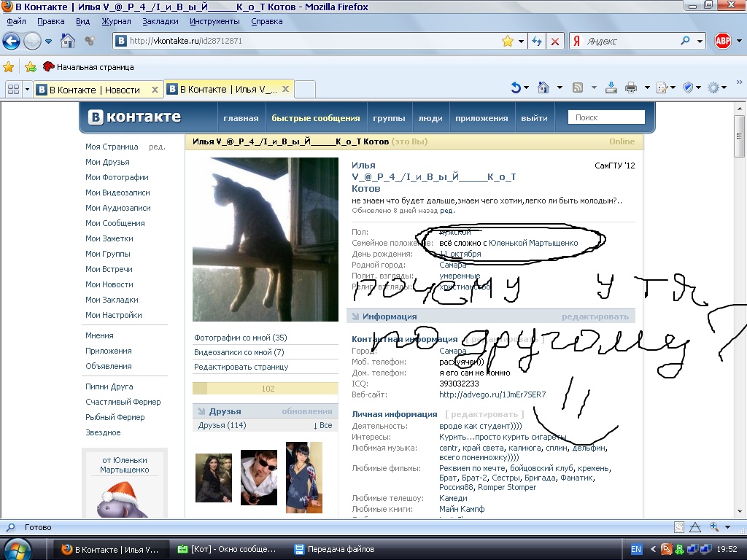Click the page edit toolbar icon
This screenshot has width=747, height=560.
coord(662,87)
